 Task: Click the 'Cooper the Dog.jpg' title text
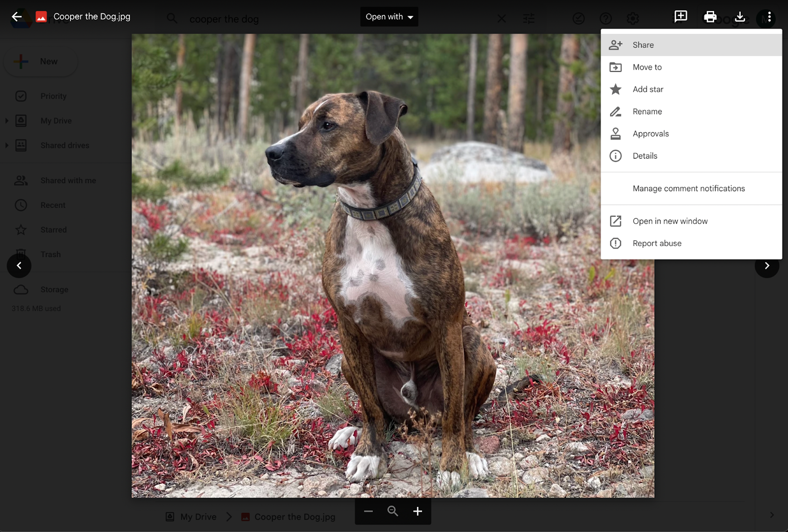92,17
